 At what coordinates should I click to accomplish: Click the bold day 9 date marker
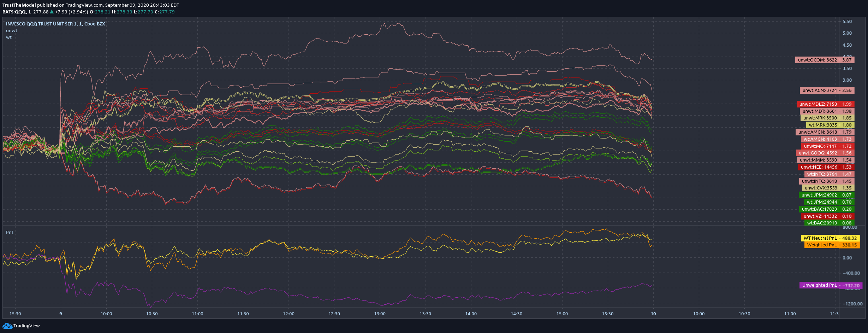(x=61, y=314)
